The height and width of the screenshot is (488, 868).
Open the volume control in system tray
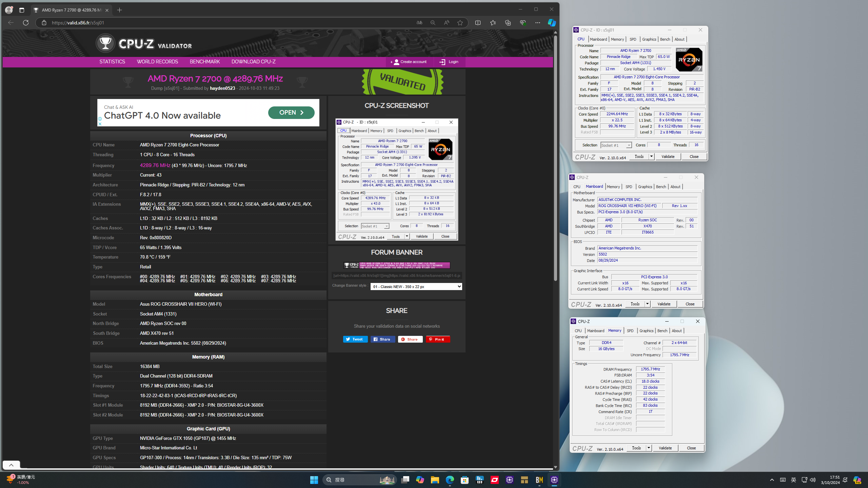[813, 480]
